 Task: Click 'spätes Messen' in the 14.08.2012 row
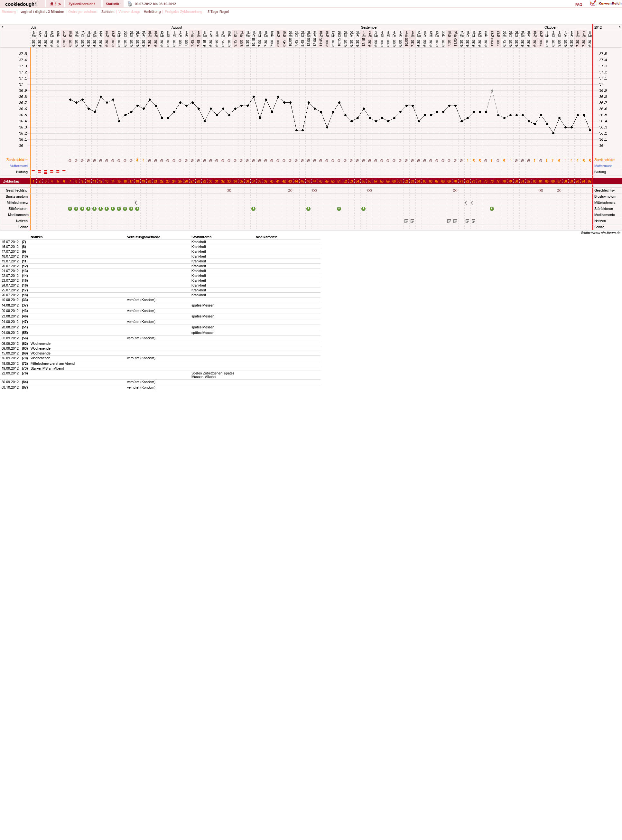pyautogui.click(x=203, y=306)
